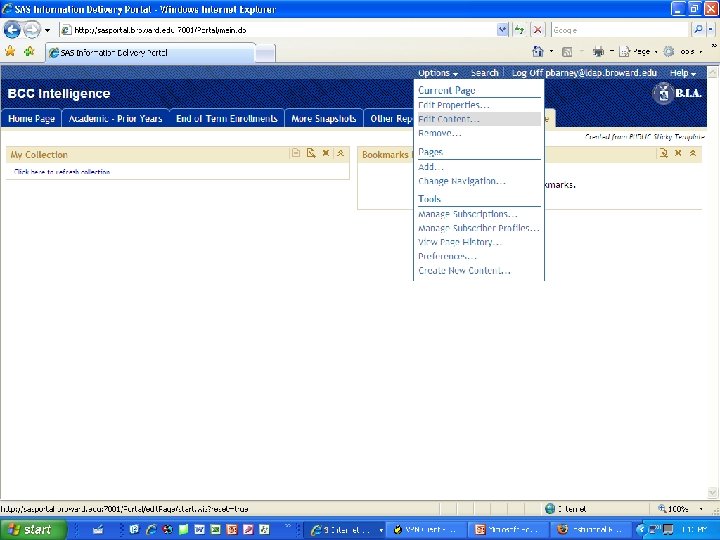The height and width of the screenshot is (540, 720).
Task: Click My Collection edit portlet icon
Action: point(311,153)
